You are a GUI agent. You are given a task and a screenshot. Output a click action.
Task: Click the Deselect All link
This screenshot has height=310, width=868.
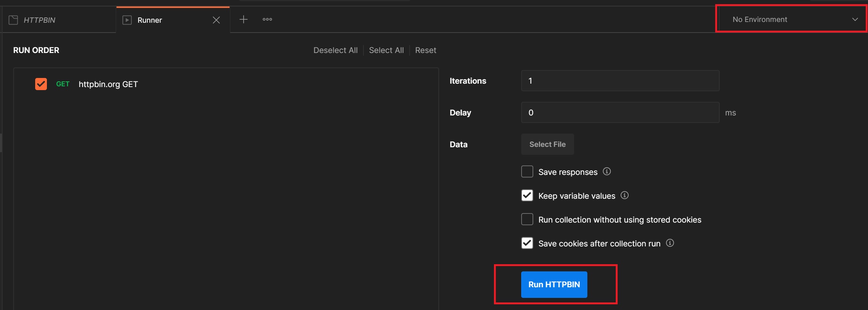[x=335, y=50]
